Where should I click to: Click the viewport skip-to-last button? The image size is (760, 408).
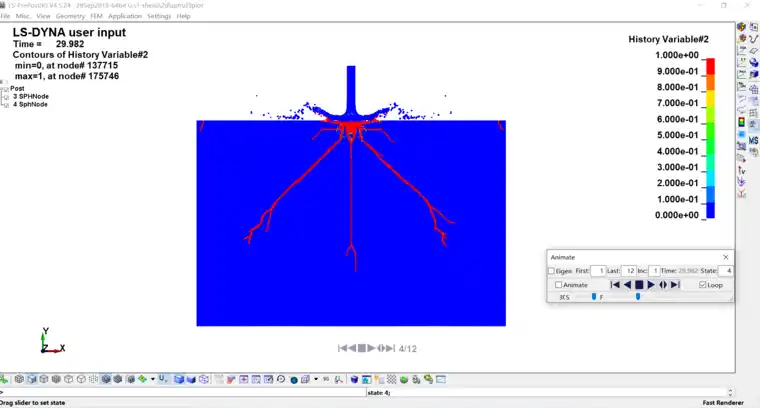391,348
